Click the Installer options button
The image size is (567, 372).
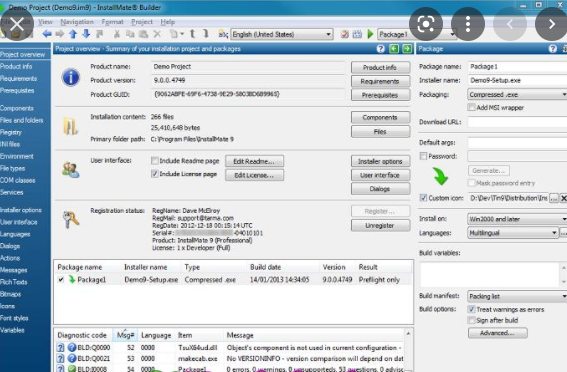coord(380,161)
